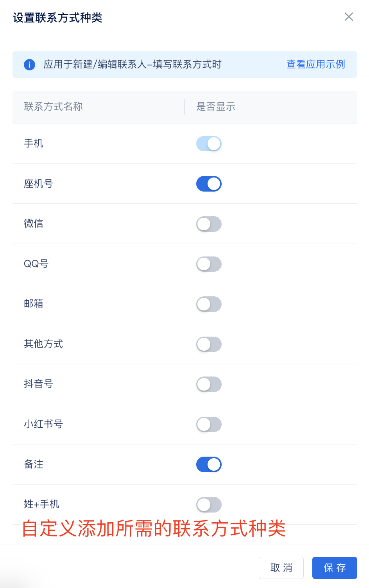Select the 小红书号 row label
The height and width of the screenshot is (588, 369).
[x=43, y=424]
